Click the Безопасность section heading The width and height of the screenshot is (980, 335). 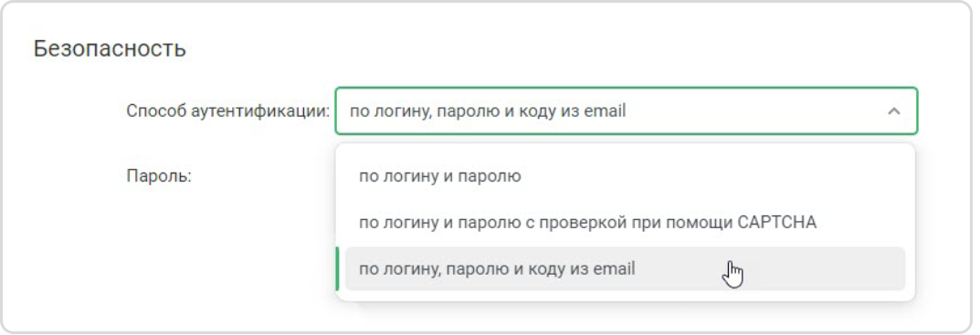[110, 48]
